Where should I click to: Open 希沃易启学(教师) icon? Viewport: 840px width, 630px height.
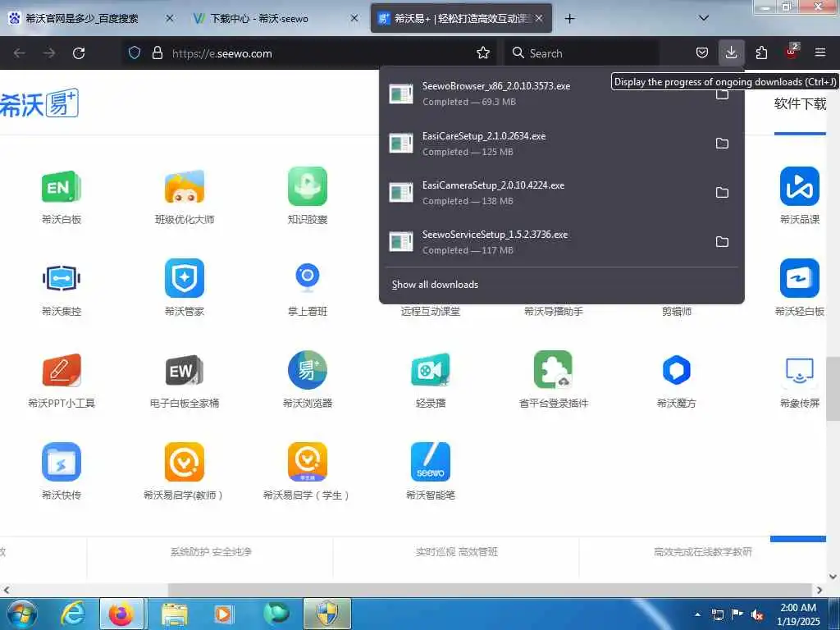point(185,462)
